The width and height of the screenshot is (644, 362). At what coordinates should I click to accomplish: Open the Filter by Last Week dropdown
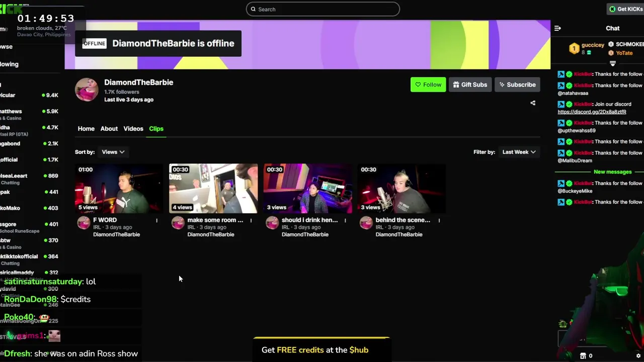[519, 152]
